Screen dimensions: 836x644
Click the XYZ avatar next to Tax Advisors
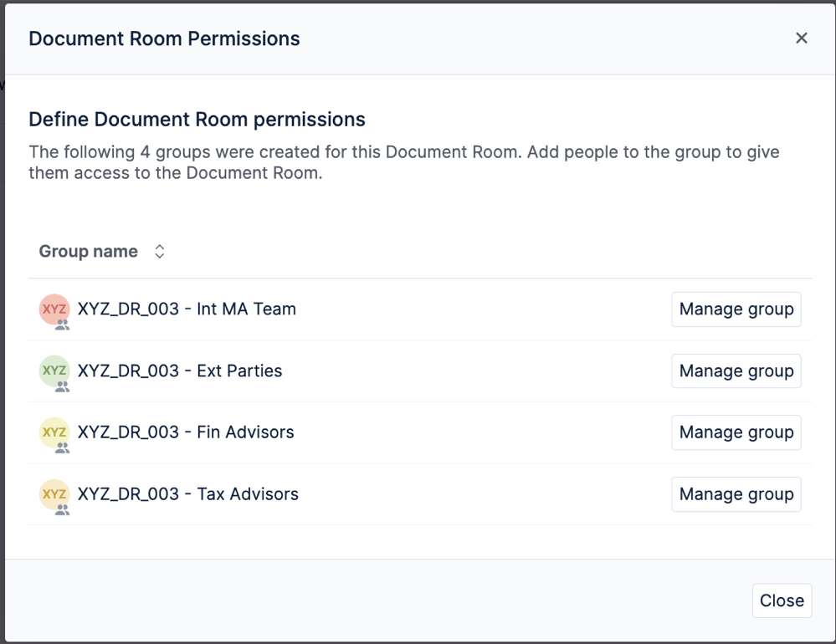coord(54,495)
